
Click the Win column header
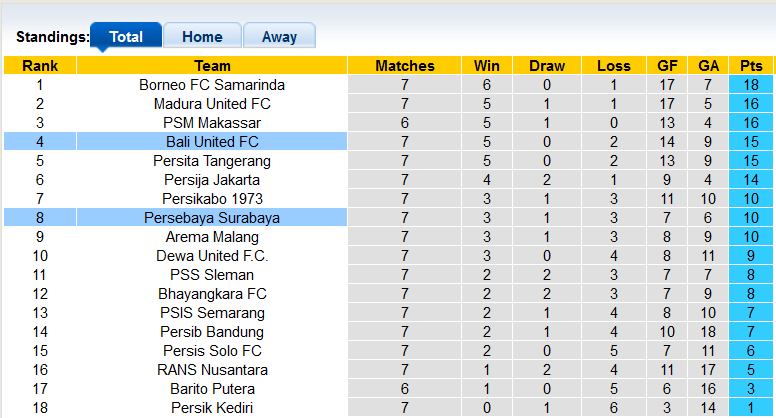[x=487, y=66]
